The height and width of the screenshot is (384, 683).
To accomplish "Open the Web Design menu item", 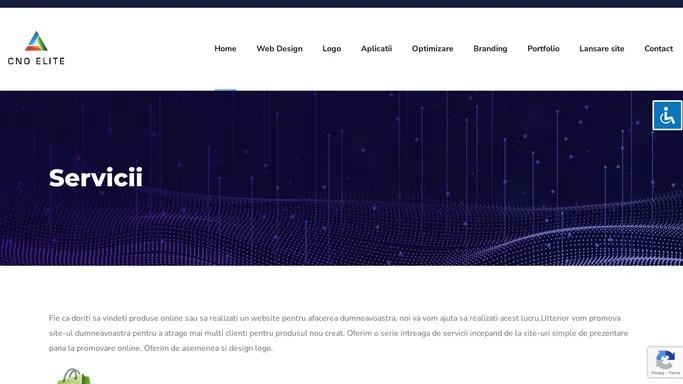I will tap(279, 49).
